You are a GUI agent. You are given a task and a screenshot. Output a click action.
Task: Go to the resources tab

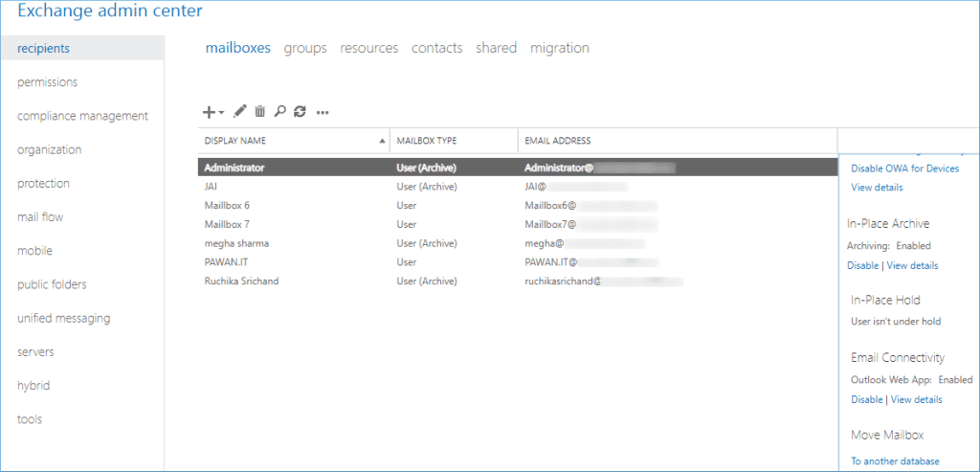click(368, 48)
